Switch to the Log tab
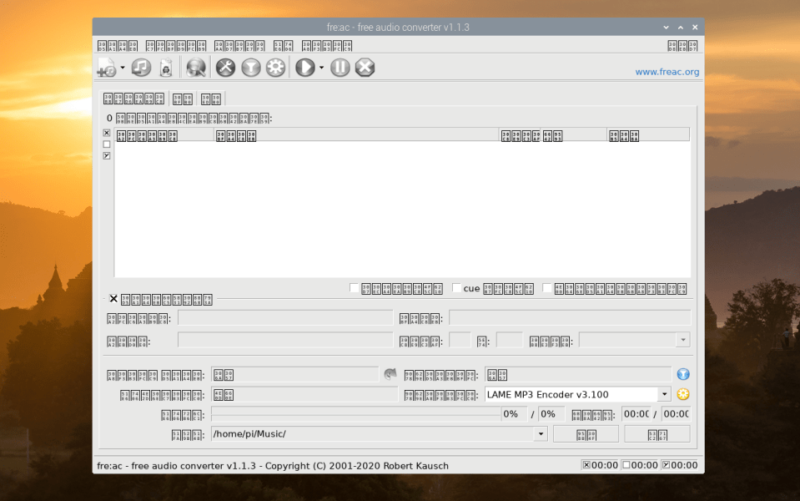The width and height of the screenshot is (800, 501). [x=211, y=99]
